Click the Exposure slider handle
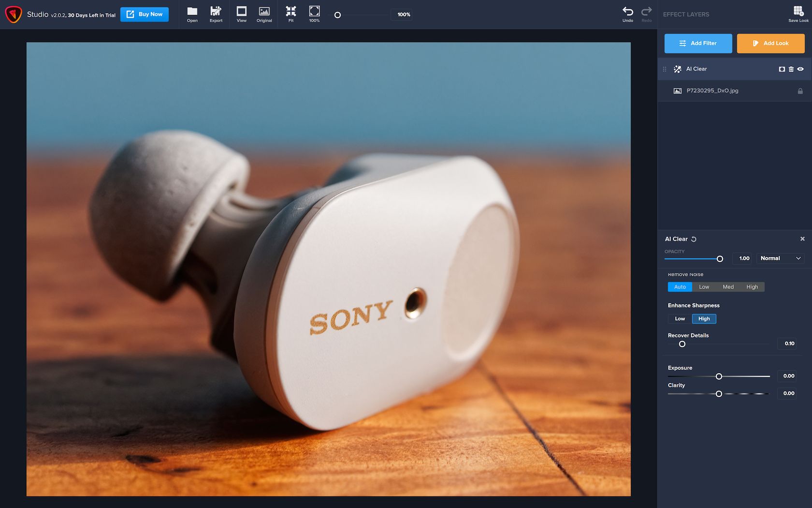Viewport: 812px width, 508px height. (719, 376)
